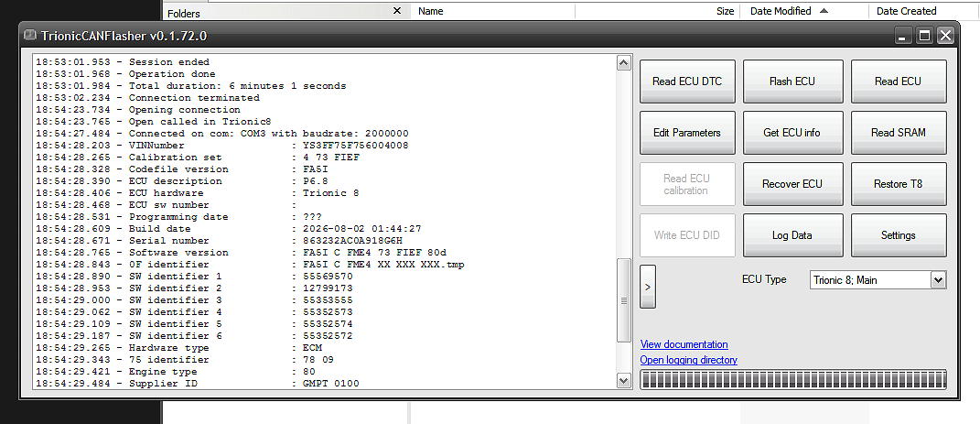The width and height of the screenshot is (980, 424).
Task: Select the 'ECU sw number' log line
Action: pos(167,205)
